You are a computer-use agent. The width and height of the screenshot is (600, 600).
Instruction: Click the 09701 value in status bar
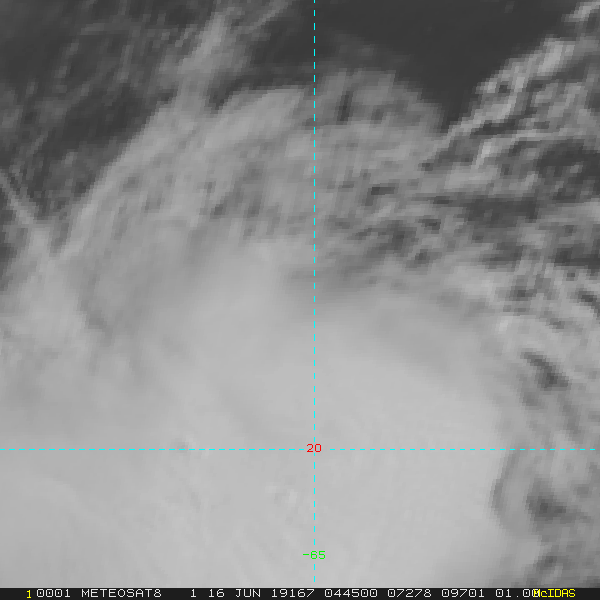[463, 593]
